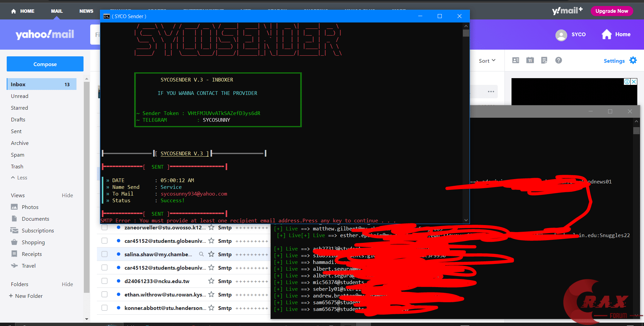
Task: Star the d24061233@ncku.edu.tw email
Action: 211,281
